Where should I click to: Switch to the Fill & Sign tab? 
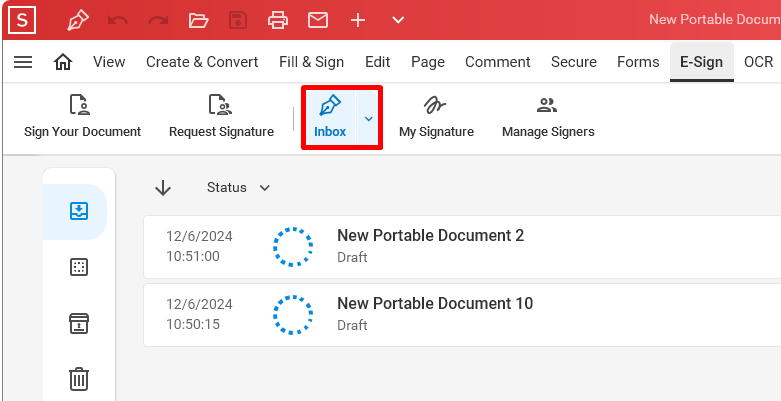311,62
